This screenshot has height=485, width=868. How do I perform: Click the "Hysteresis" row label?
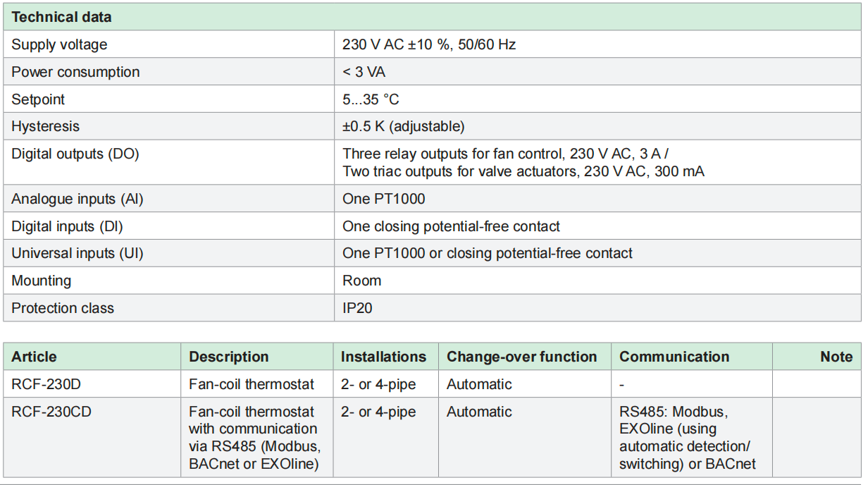pos(45,127)
